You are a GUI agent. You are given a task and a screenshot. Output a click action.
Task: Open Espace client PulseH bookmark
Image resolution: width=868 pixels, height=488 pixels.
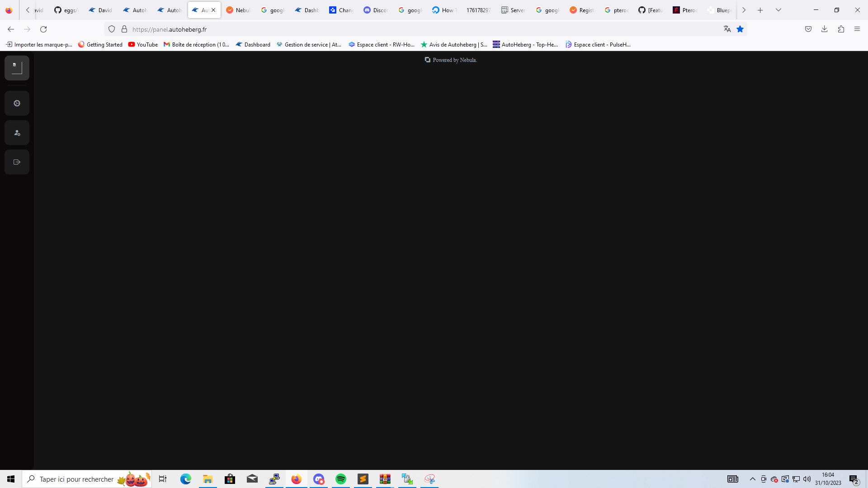point(598,44)
